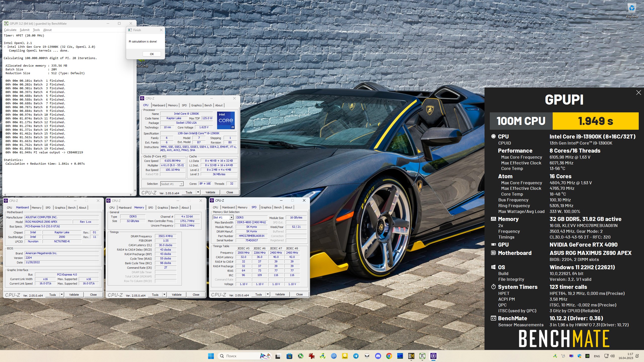Open the blue server rack taskbar icon

(400, 356)
